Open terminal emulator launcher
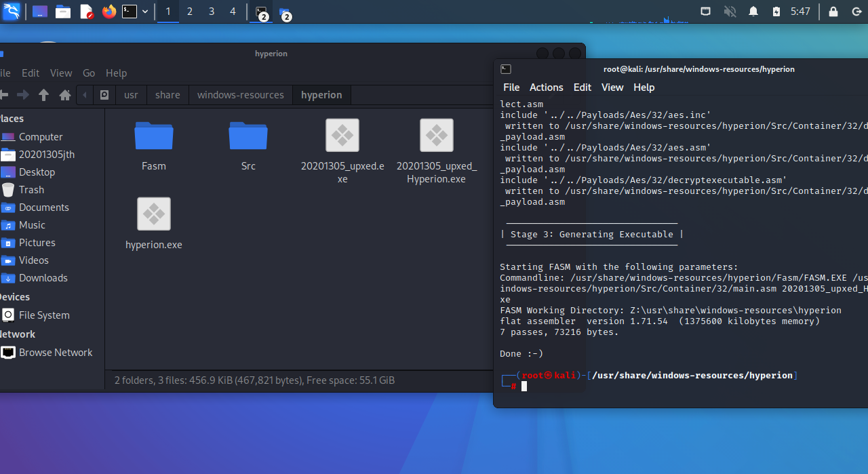Viewport: 868px width, 474px height. click(130, 12)
